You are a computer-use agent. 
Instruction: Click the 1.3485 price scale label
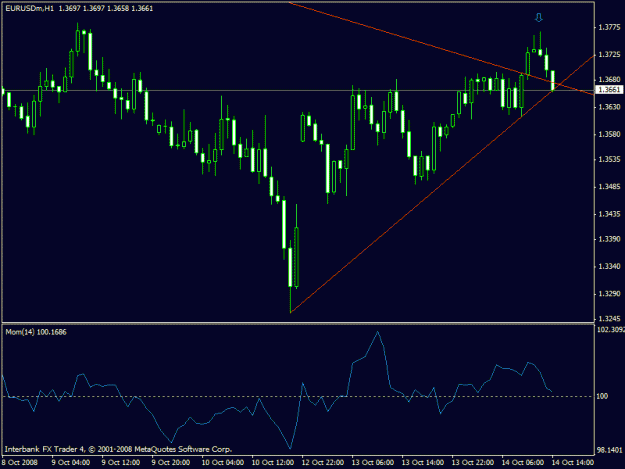(609, 187)
